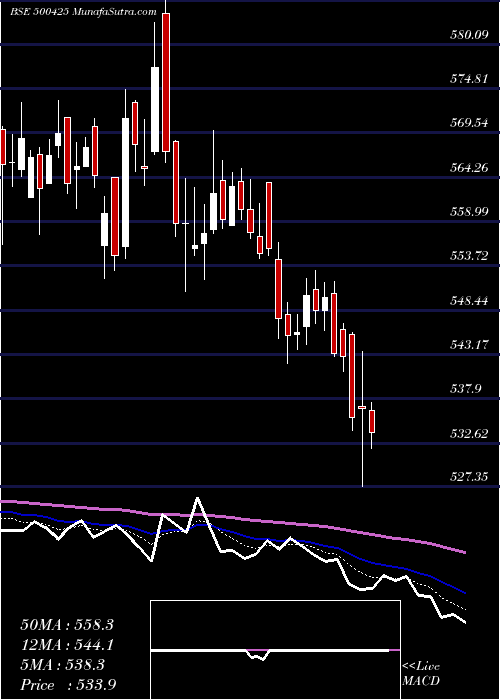Click the 537.9 price axis label
The width and height of the screenshot is (500, 700).
tap(465, 389)
